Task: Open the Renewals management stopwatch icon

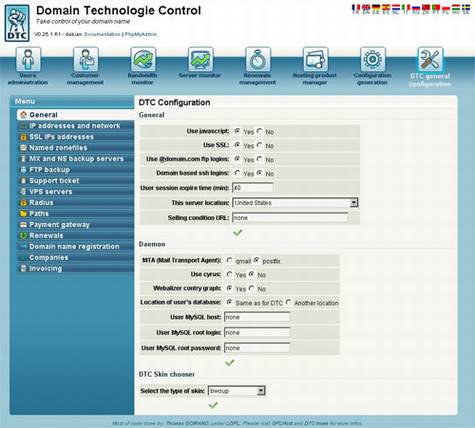Action: click(x=258, y=59)
